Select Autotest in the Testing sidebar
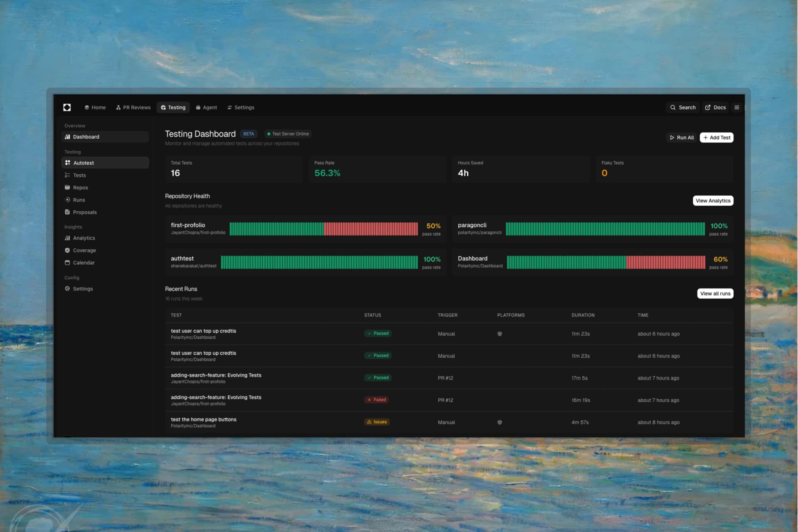798x532 pixels. [84, 163]
